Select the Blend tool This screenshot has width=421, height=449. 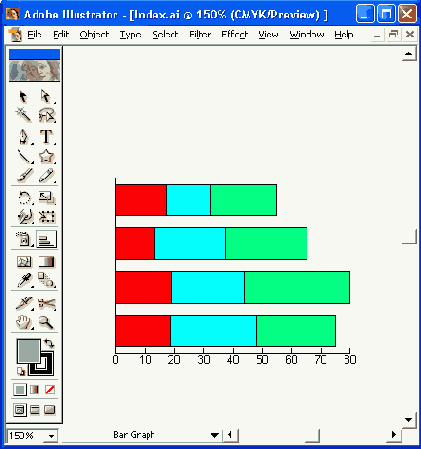(x=46, y=280)
